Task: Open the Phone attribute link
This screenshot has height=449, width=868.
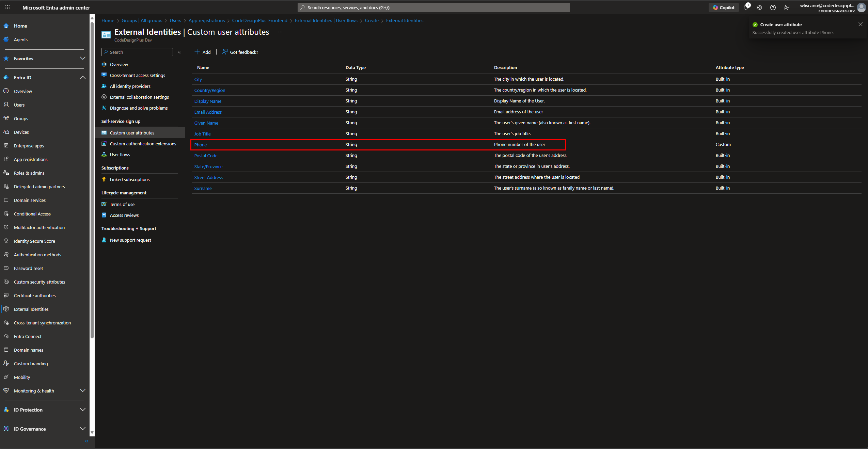Action: 201,145
